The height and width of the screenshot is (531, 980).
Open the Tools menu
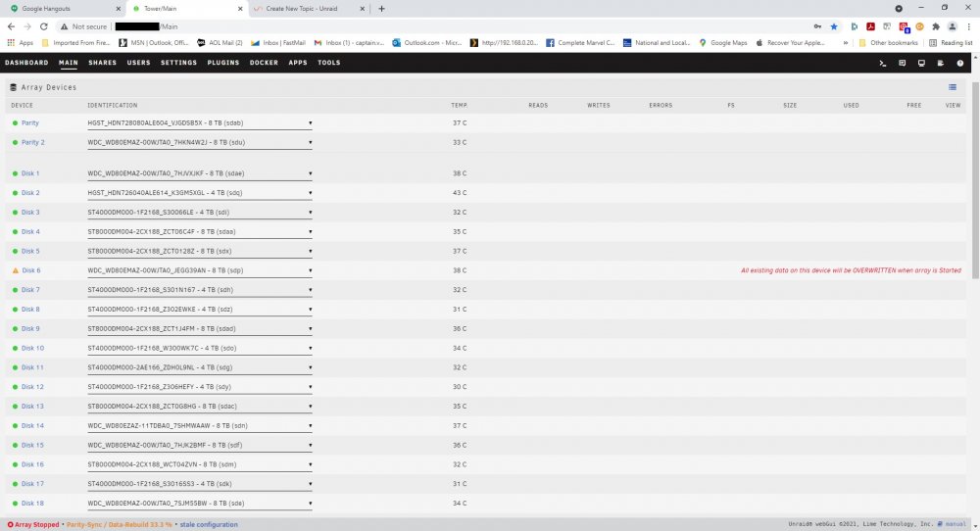328,63
